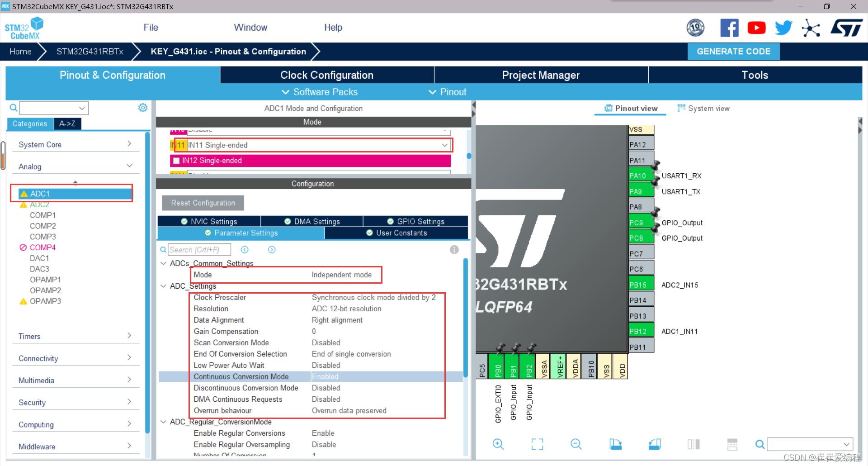Select ADC2 in the Analog list
868x466 pixels.
[39, 205]
